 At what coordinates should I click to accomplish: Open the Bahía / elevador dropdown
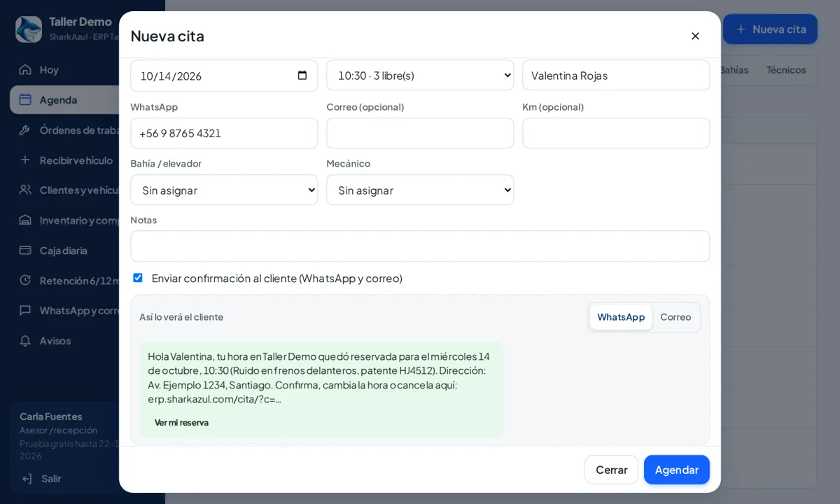pos(224,190)
